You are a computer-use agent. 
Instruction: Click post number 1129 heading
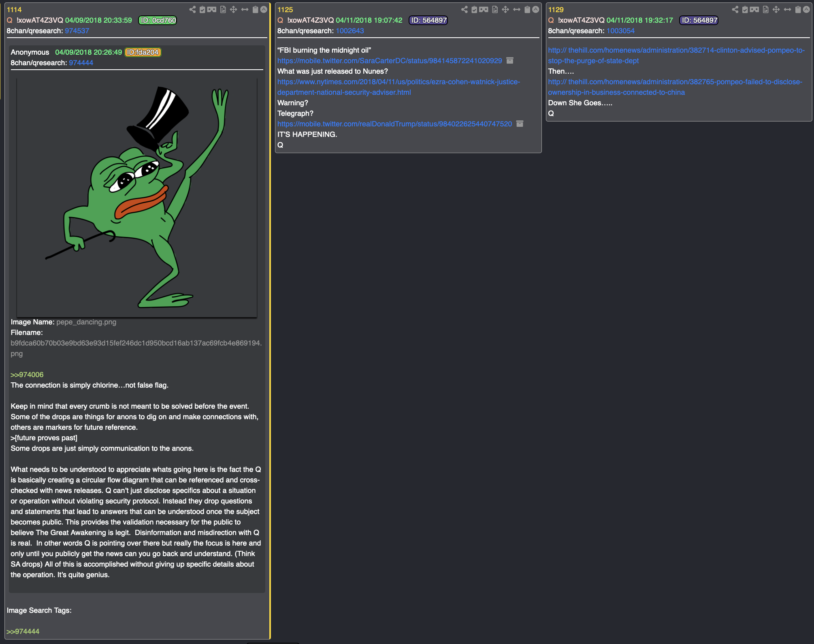(x=556, y=10)
